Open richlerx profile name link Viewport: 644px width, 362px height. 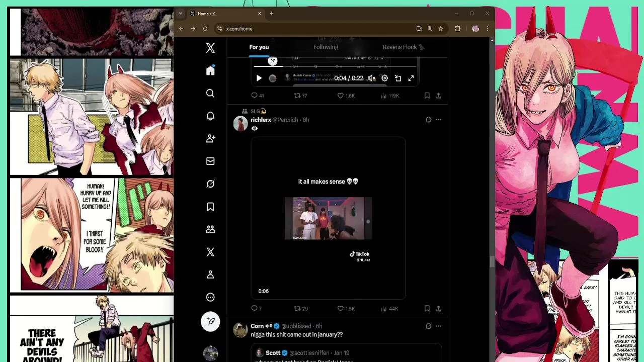click(x=261, y=120)
